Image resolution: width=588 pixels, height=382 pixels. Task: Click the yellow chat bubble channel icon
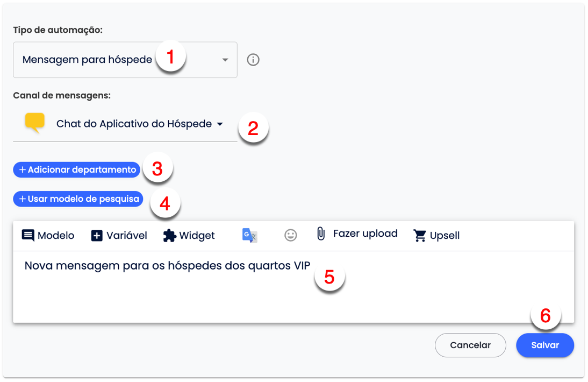click(x=35, y=123)
